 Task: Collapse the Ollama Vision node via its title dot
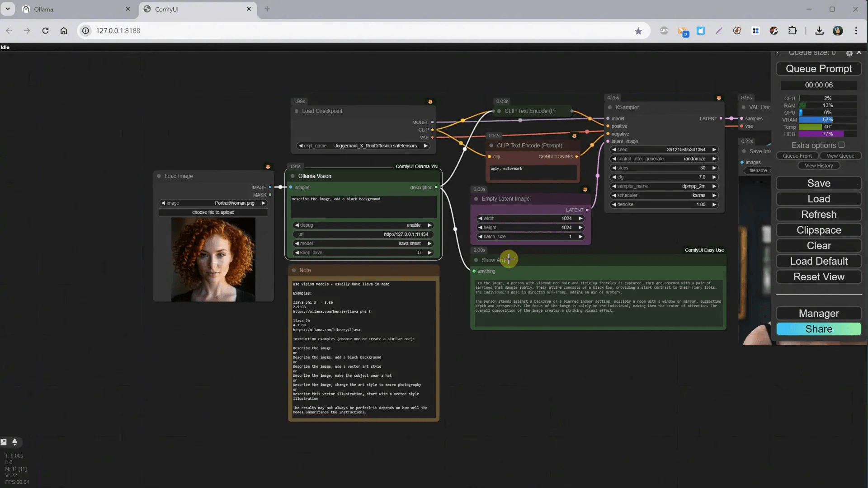(x=293, y=176)
